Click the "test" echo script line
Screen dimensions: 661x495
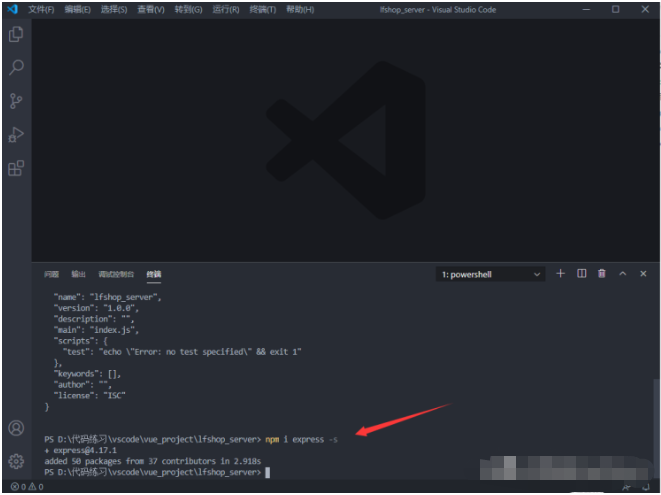tap(182, 352)
